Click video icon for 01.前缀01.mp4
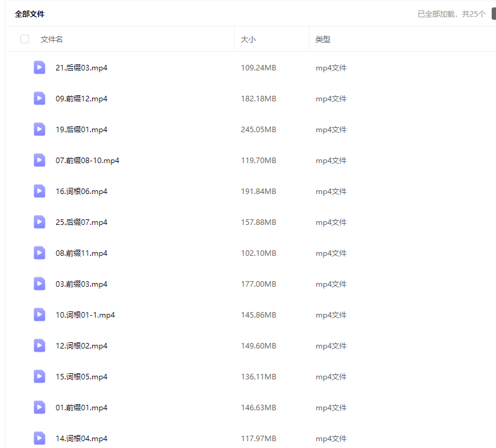496x448 pixels. (40, 407)
